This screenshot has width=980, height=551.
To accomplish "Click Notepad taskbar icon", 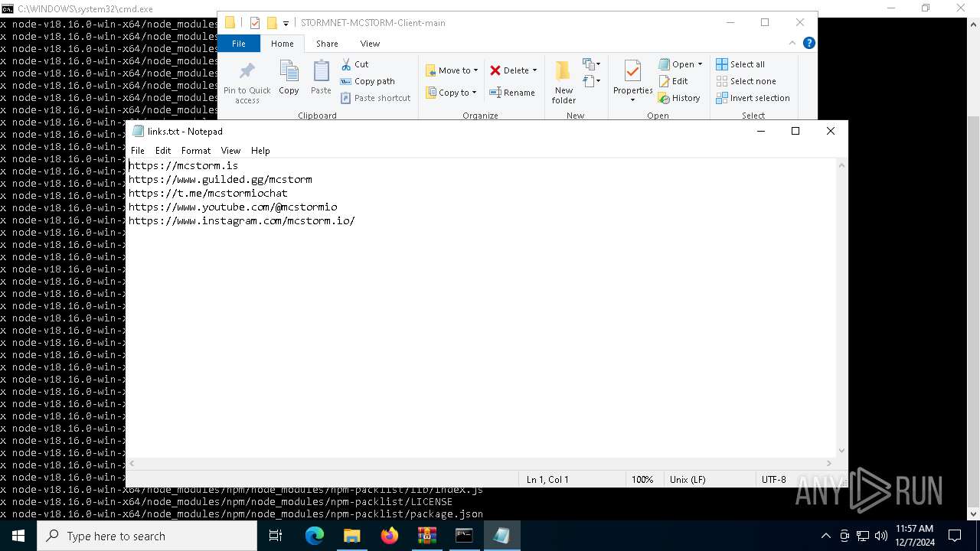I will [x=501, y=536].
